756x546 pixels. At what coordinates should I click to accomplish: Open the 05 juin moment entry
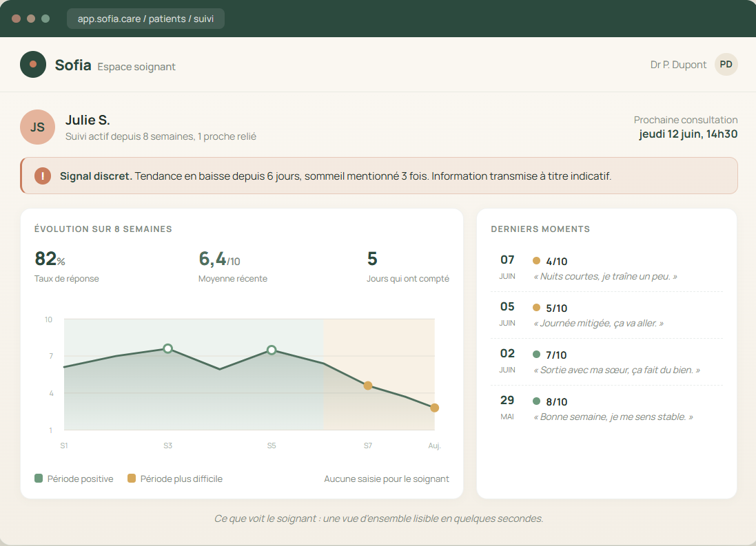point(606,315)
